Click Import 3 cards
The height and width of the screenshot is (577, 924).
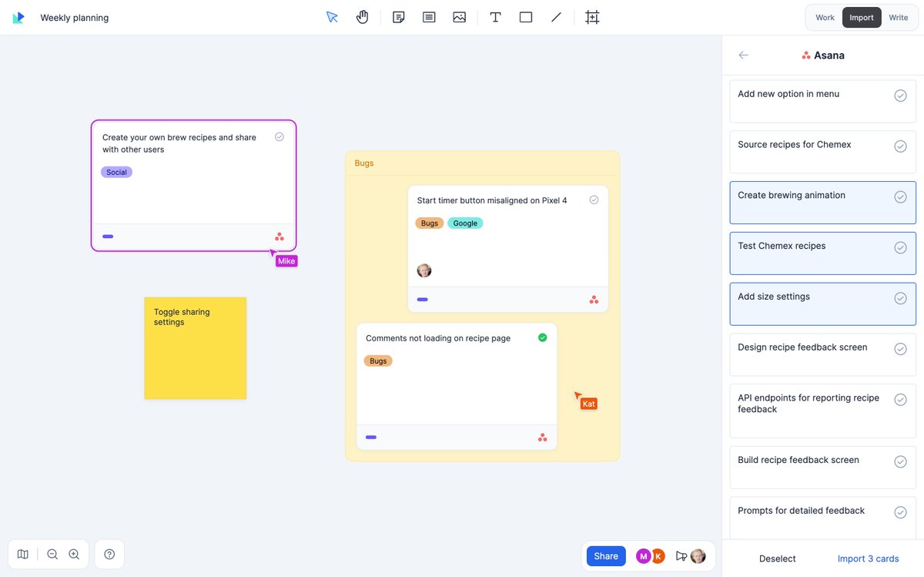click(x=868, y=559)
